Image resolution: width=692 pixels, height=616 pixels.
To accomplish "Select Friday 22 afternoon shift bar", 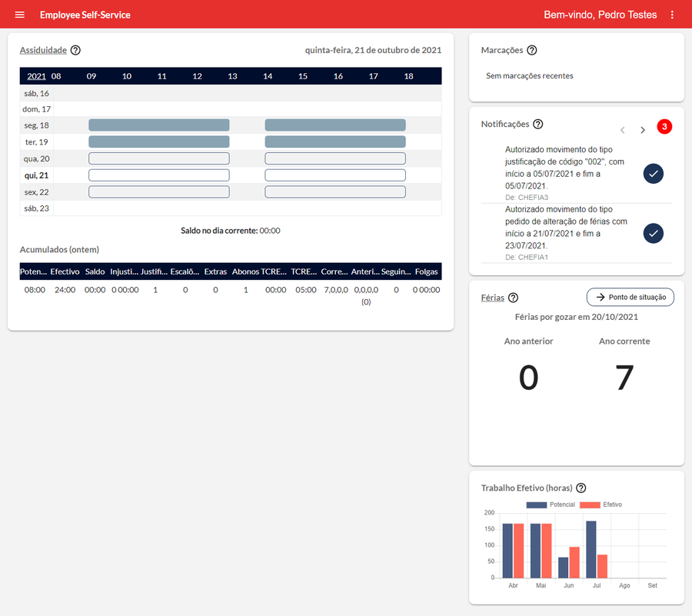I will pos(335,192).
